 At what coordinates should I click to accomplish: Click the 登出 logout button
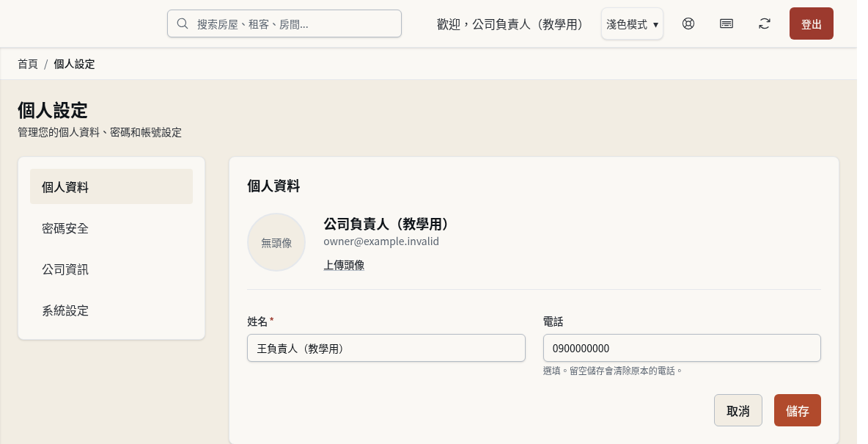(x=811, y=23)
